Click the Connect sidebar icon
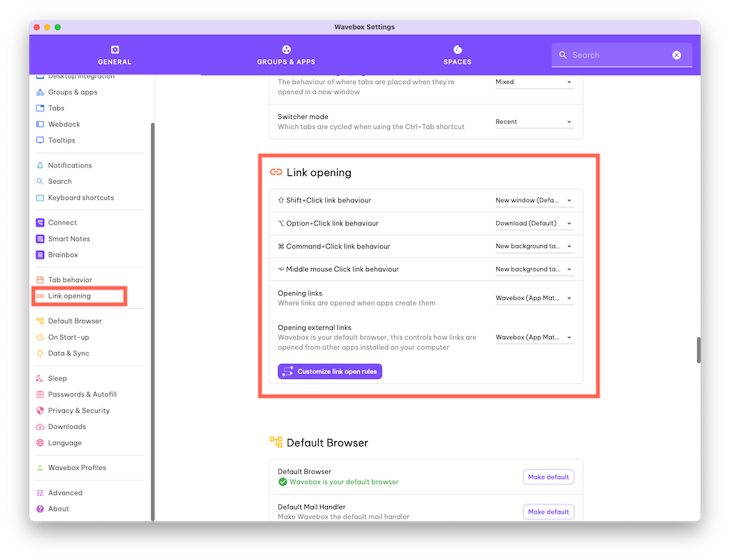This screenshot has height=560, width=730. coord(40,223)
